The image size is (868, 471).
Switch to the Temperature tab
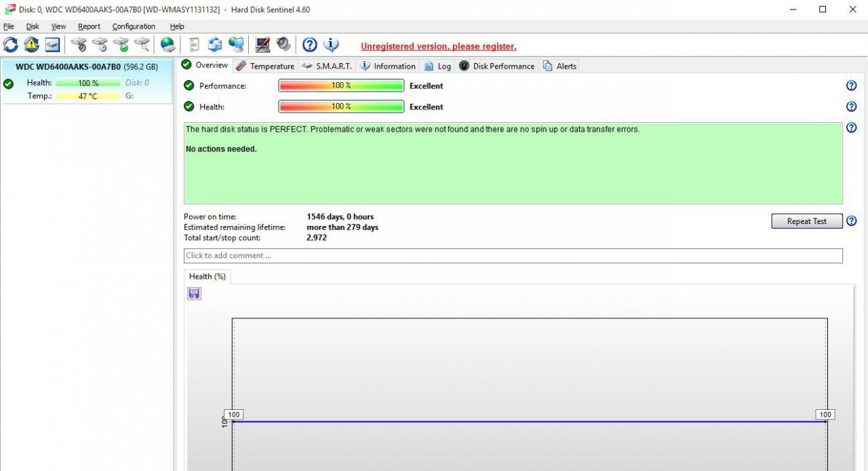coord(265,66)
